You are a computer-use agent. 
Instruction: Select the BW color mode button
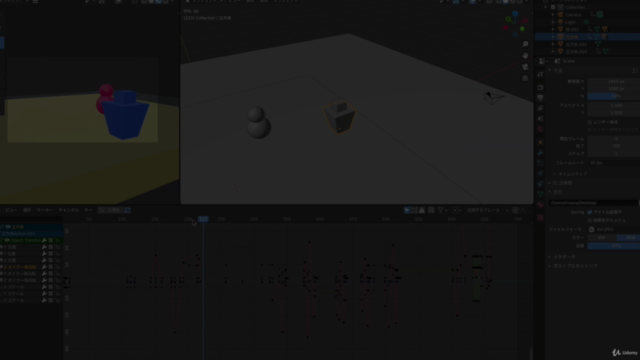pos(601,238)
